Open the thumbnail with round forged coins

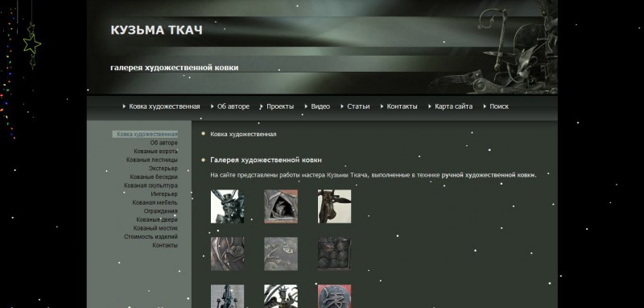[334, 254]
